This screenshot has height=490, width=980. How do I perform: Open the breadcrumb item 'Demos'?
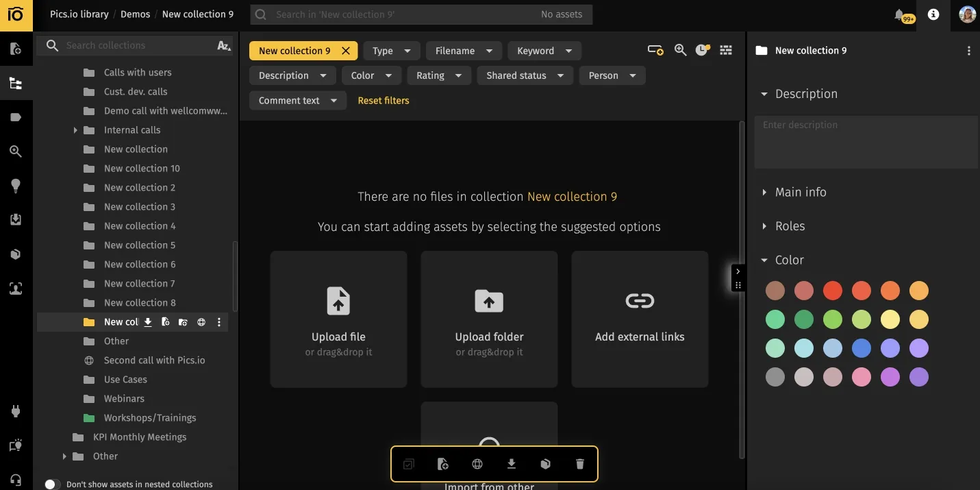tap(136, 14)
